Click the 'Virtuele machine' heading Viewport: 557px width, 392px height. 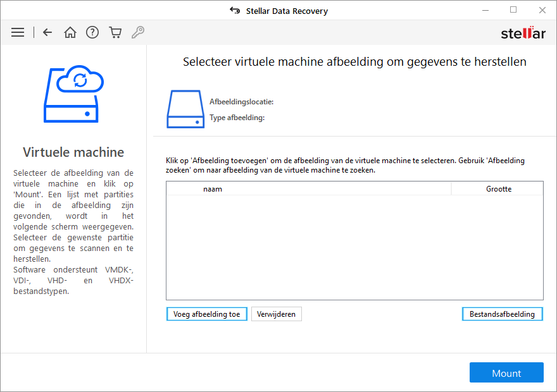click(73, 152)
